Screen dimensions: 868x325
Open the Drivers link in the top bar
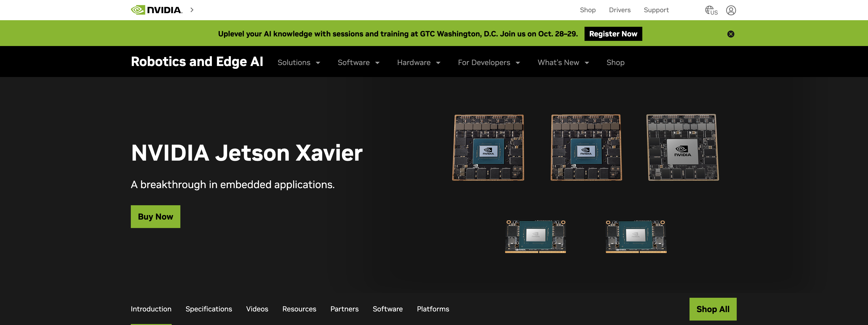[620, 10]
